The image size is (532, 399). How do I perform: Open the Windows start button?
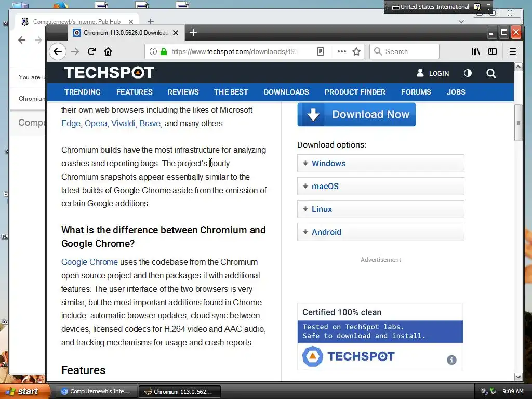pyautogui.click(x=25, y=391)
